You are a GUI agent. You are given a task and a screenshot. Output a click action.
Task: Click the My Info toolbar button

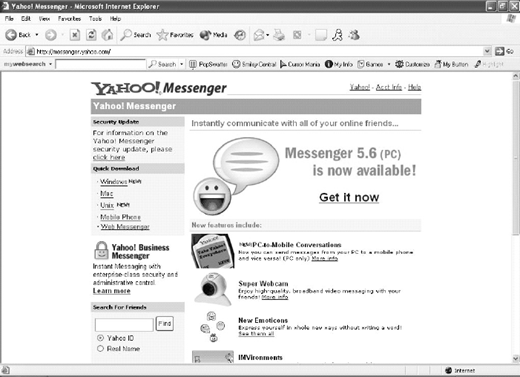339,64
